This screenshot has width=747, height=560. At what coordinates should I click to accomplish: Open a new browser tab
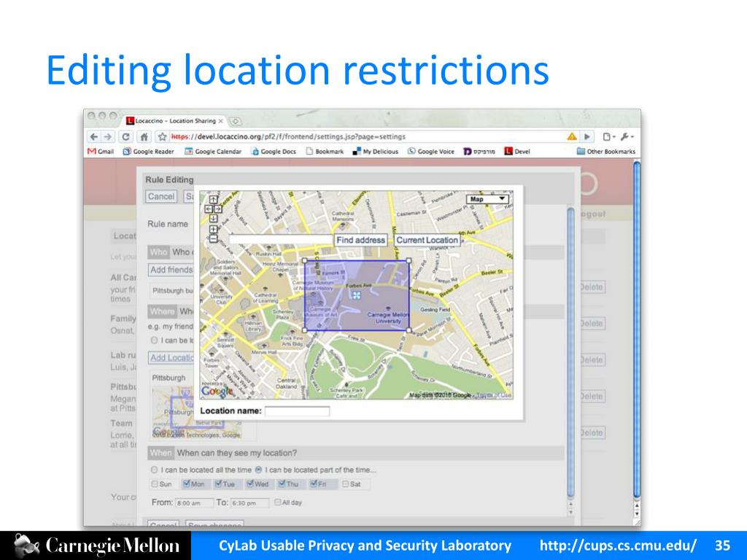(x=236, y=122)
